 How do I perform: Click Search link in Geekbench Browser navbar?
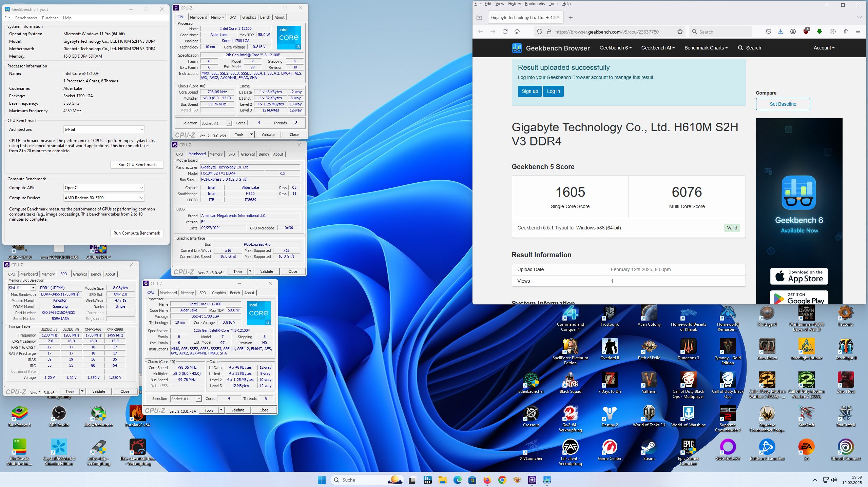(749, 48)
